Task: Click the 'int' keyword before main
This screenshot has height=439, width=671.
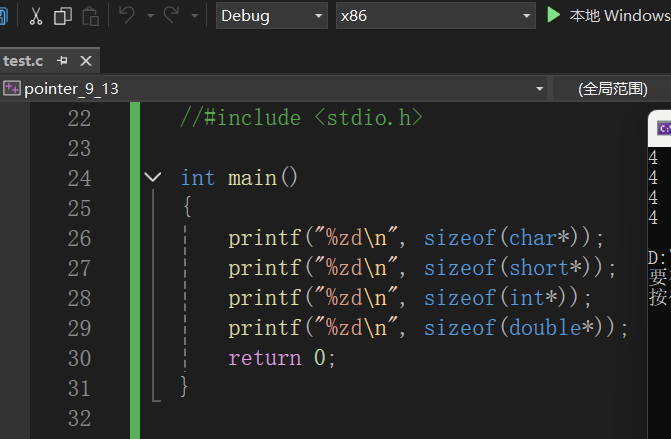Action: coord(198,178)
